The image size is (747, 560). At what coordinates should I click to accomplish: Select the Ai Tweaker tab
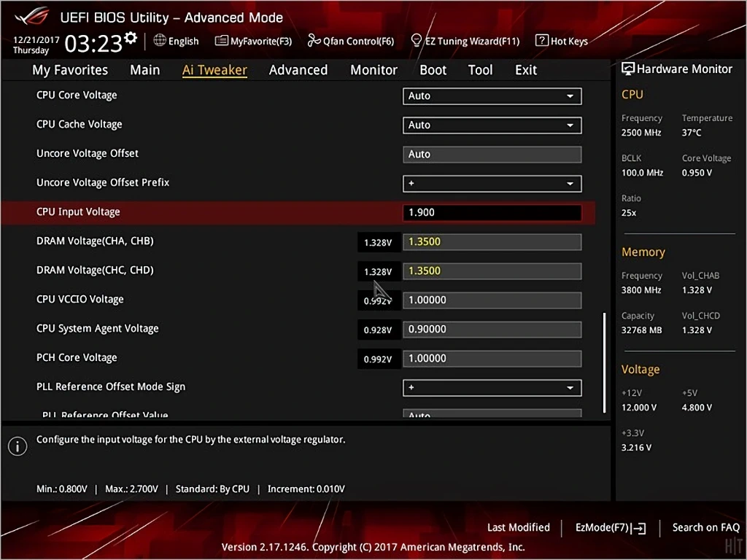point(214,70)
